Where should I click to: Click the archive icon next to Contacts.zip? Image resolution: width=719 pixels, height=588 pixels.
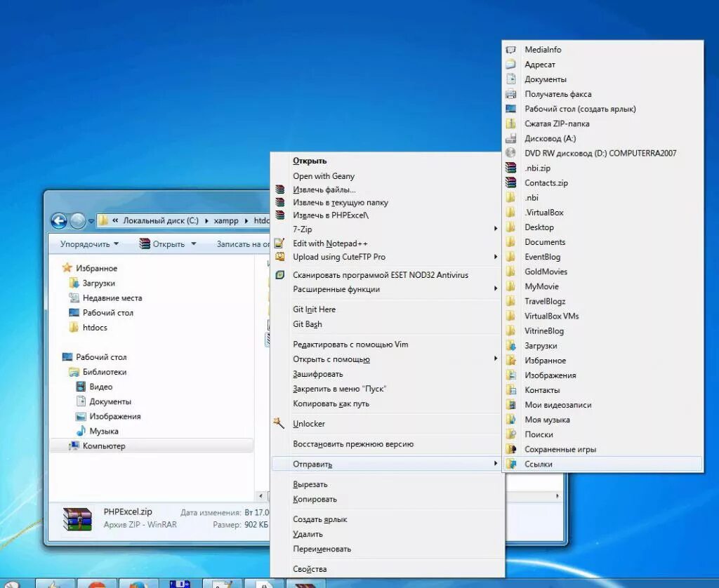tap(511, 183)
